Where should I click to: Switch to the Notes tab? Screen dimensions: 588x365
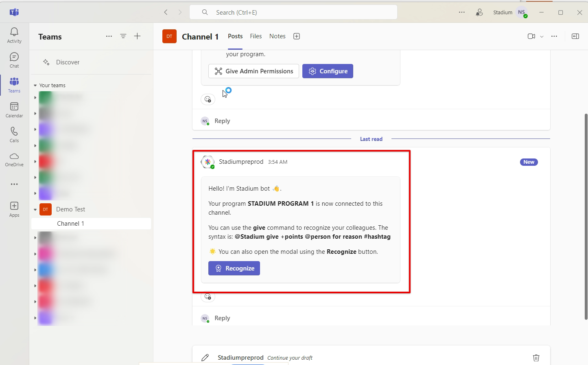(278, 36)
